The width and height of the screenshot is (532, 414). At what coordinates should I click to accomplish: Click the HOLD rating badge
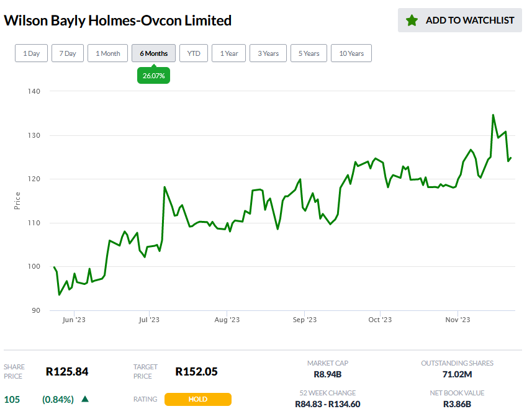point(198,399)
